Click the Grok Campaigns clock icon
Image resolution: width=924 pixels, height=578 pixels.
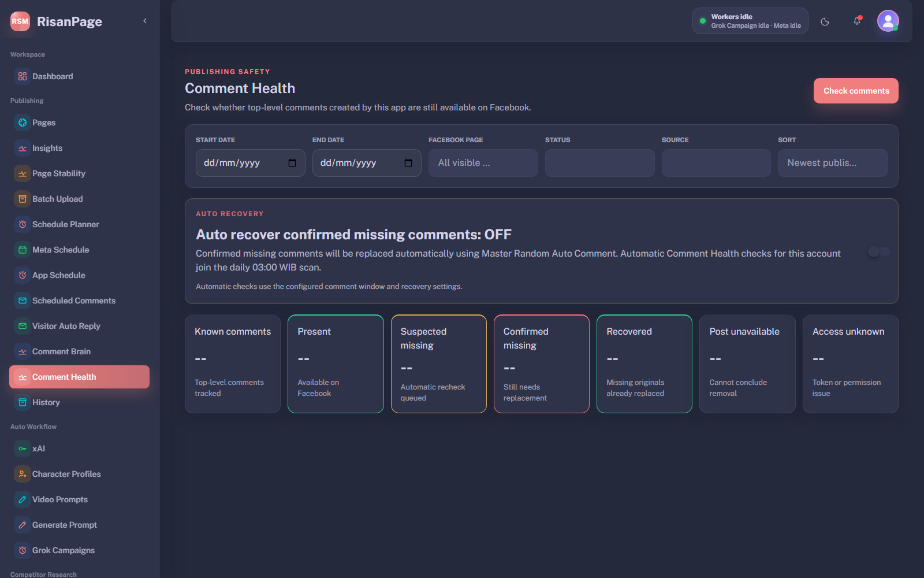tap(23, 550)
